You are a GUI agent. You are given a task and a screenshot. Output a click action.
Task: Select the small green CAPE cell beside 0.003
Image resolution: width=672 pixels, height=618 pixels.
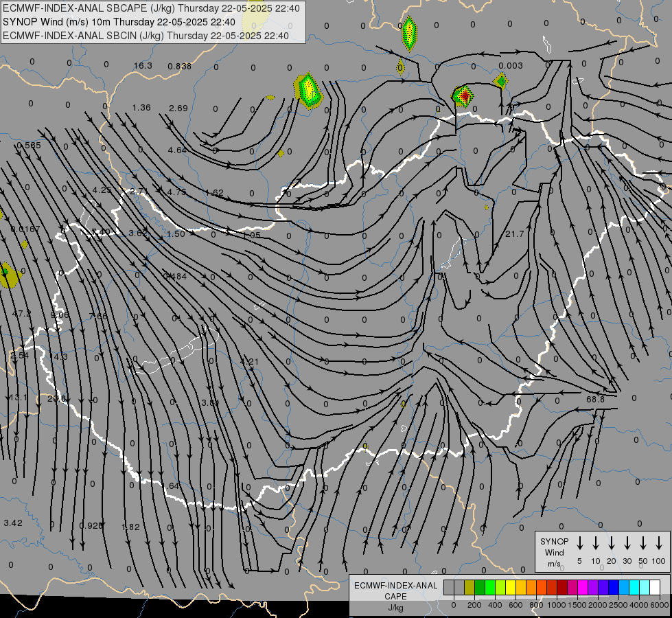500,81
